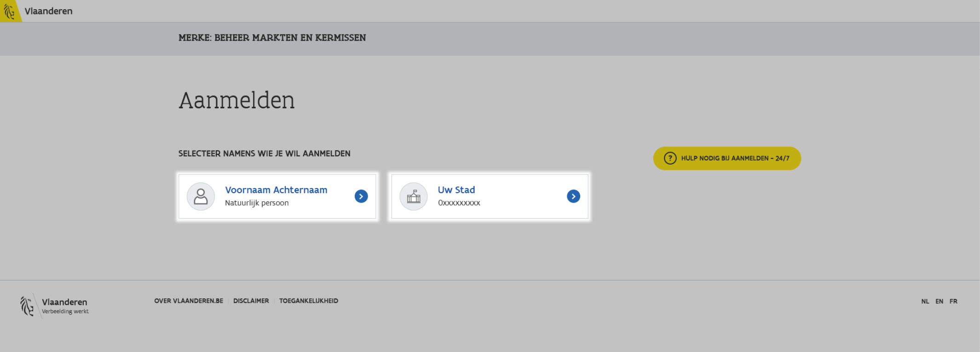Click the 0xxxxxxxxx number under Uw Stad
This screenshot has height=352, width=980.
(459, 203)
